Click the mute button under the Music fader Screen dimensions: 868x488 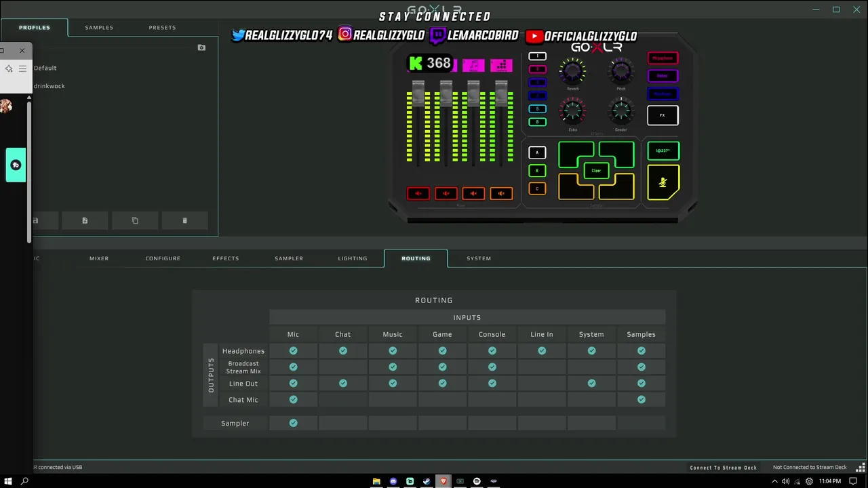point(473,194)
